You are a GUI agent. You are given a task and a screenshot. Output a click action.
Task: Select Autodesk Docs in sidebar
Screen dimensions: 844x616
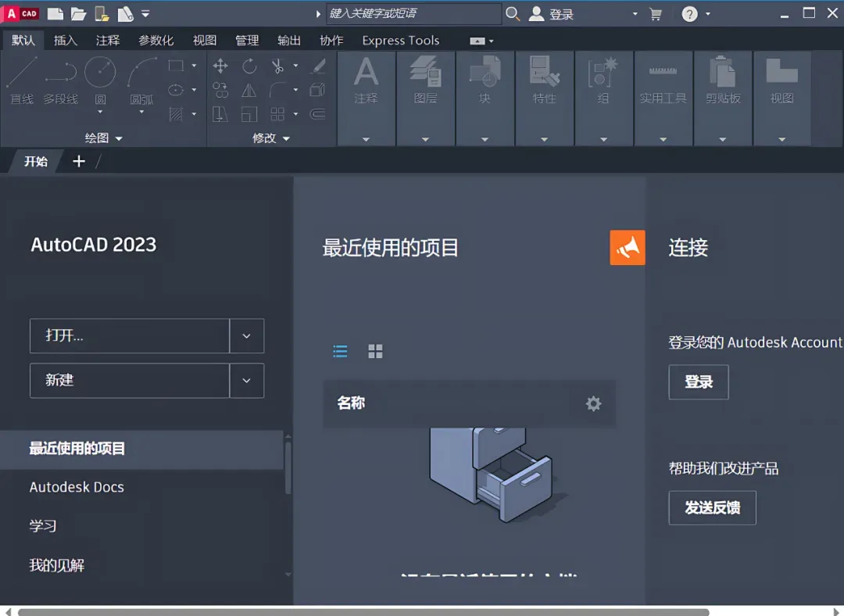[77, 487]
